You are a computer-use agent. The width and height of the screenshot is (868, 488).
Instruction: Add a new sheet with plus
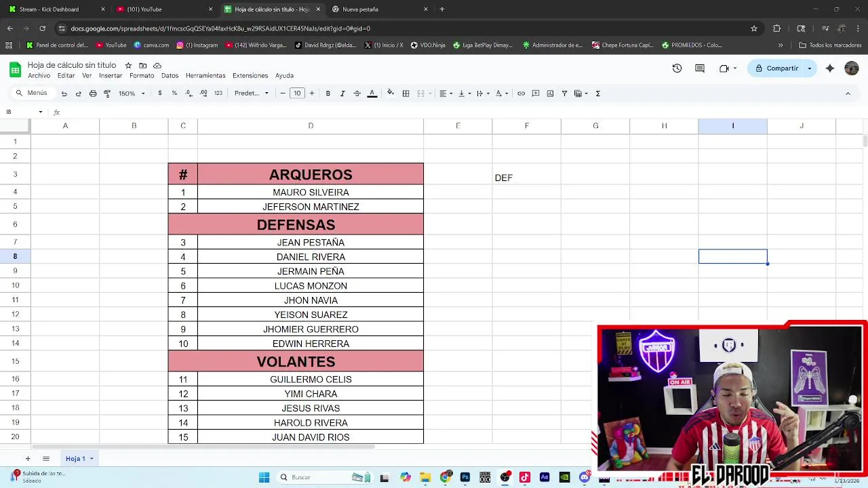click(28, 459)
